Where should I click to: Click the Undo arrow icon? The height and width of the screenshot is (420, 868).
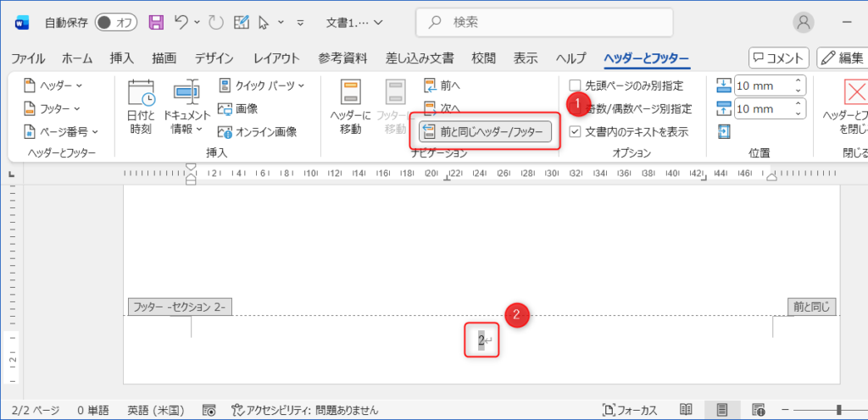(x=180, y=22)
